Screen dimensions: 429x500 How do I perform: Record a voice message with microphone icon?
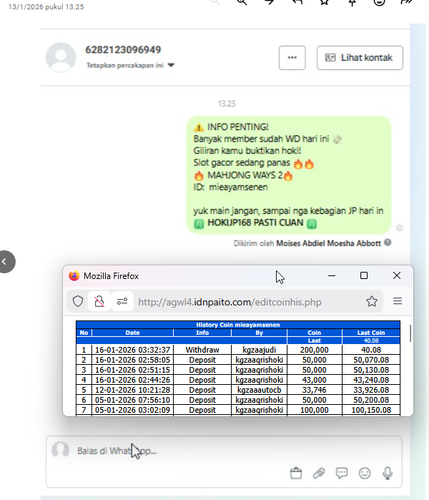point(388,473)
